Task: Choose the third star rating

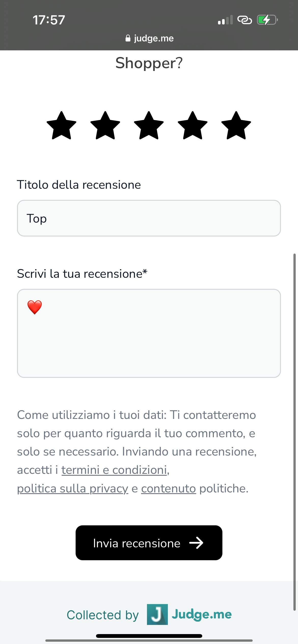Action: point(149,126)
